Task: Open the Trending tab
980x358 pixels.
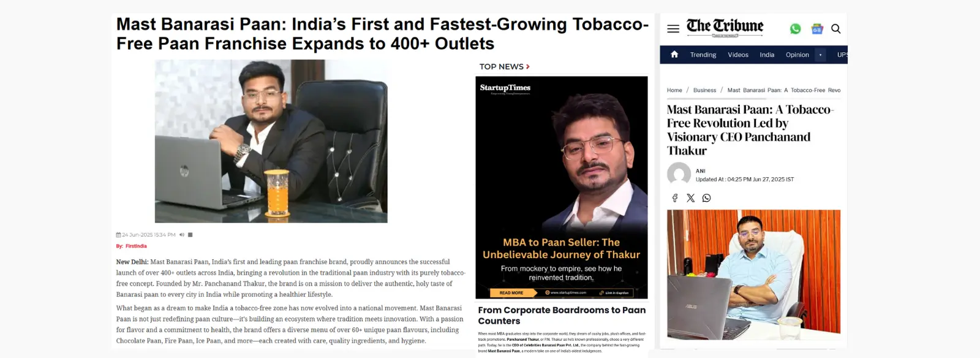Action: [703, 55]
